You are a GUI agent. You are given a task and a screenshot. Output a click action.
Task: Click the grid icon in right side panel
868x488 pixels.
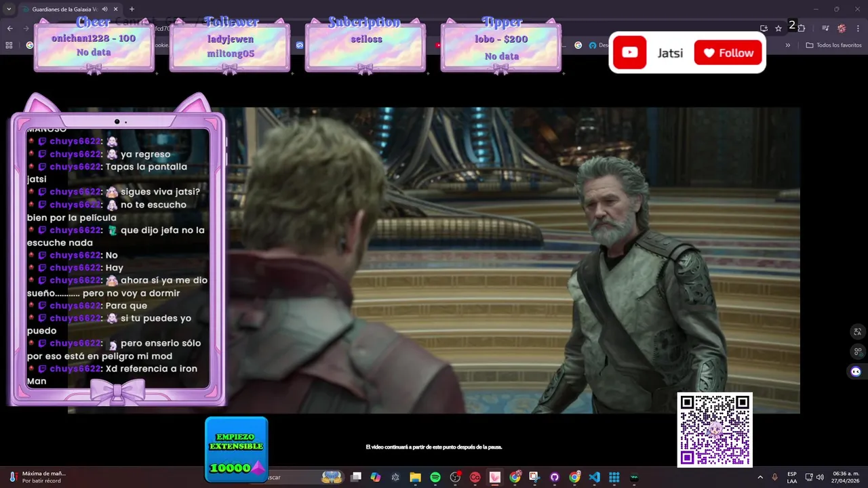coord(857,352)
